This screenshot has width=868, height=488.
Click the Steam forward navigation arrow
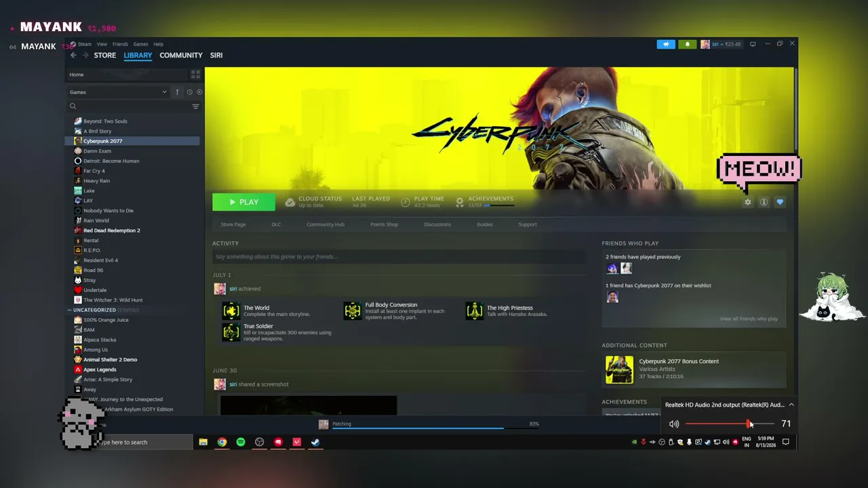pos(85,56)
